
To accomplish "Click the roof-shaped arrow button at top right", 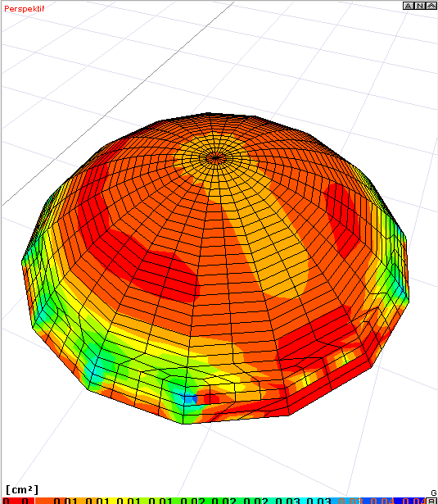I will pyautogui.click(x=431, y=6).
